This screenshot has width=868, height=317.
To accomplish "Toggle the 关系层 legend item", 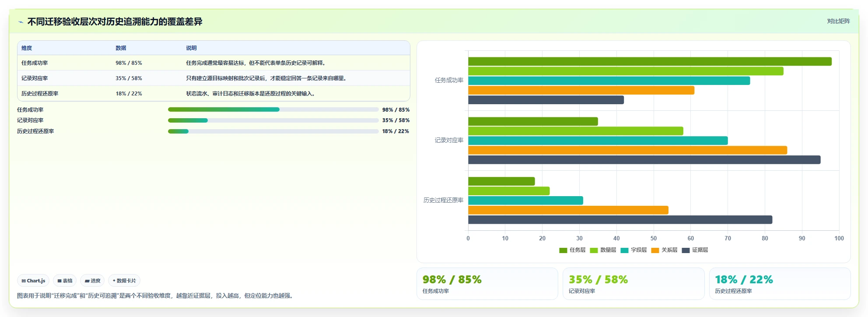I will 664,250.
